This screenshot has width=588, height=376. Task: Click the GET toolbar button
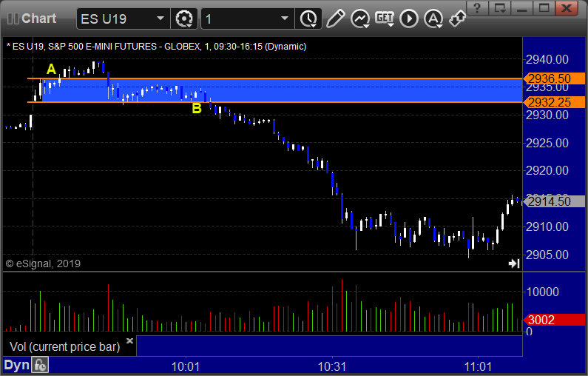385,19
